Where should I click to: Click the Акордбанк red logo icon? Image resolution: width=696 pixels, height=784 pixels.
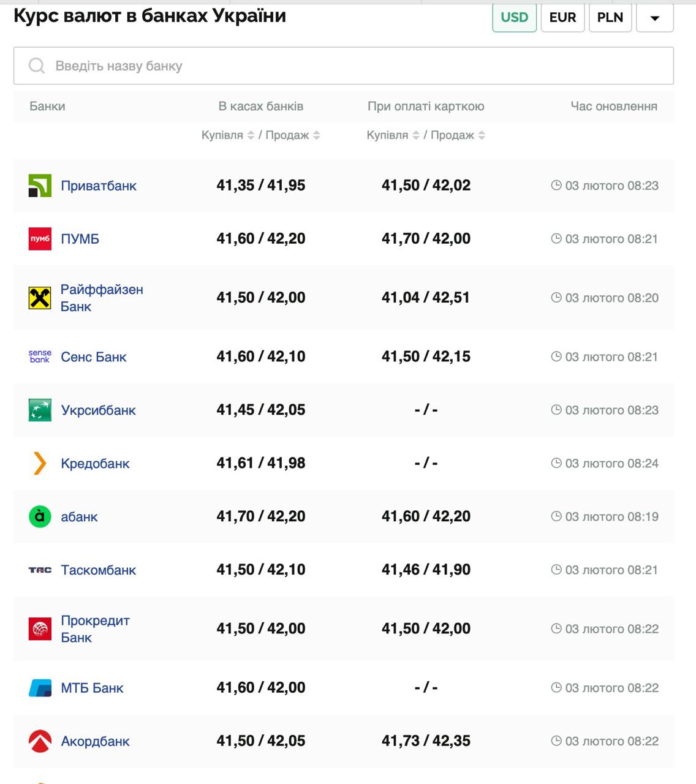[40, 741]
